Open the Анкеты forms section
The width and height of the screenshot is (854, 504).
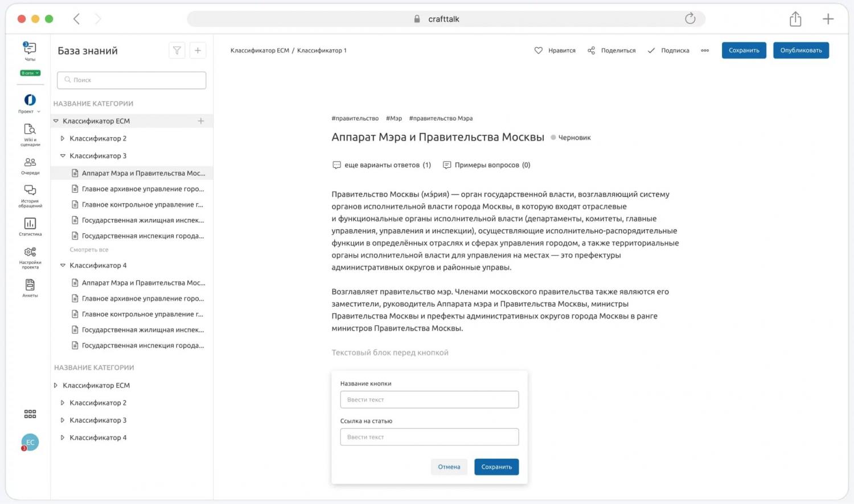[x=30, y=287]
